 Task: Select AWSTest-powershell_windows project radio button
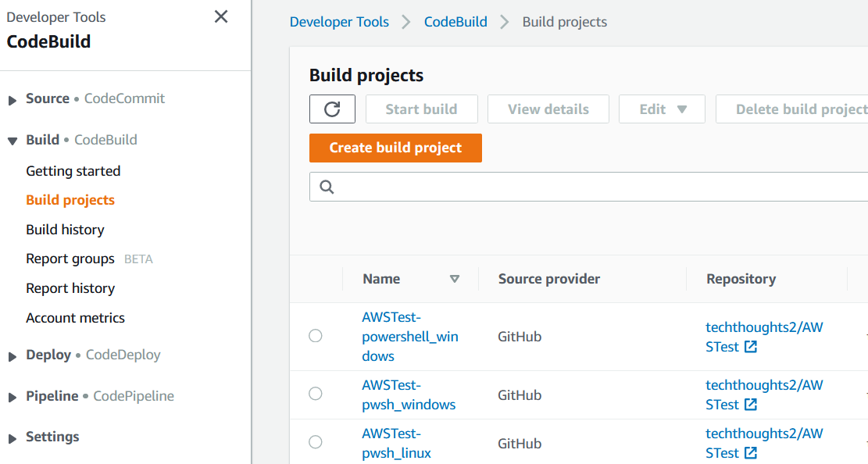click(316, 336)
